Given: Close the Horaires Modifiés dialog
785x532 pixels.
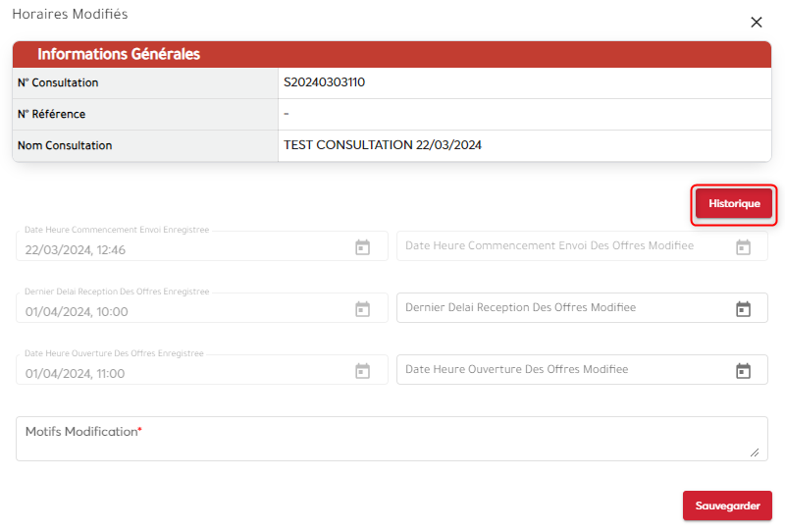Looking at the screenshot, I should tap(756, 23).
